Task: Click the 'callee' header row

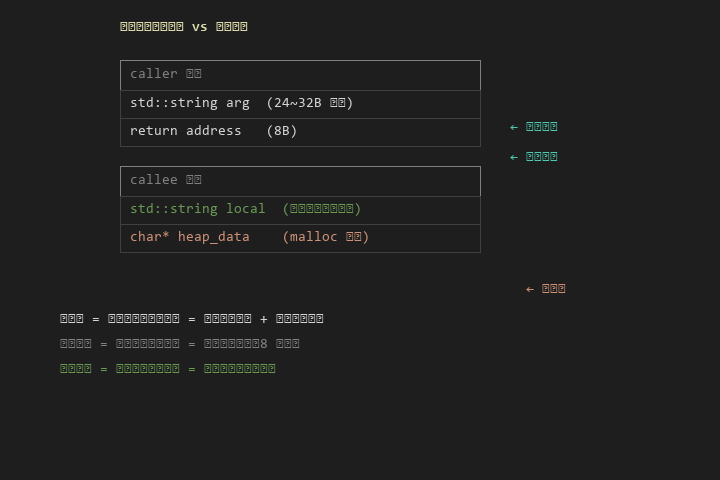Action: [x=300, y=181]
